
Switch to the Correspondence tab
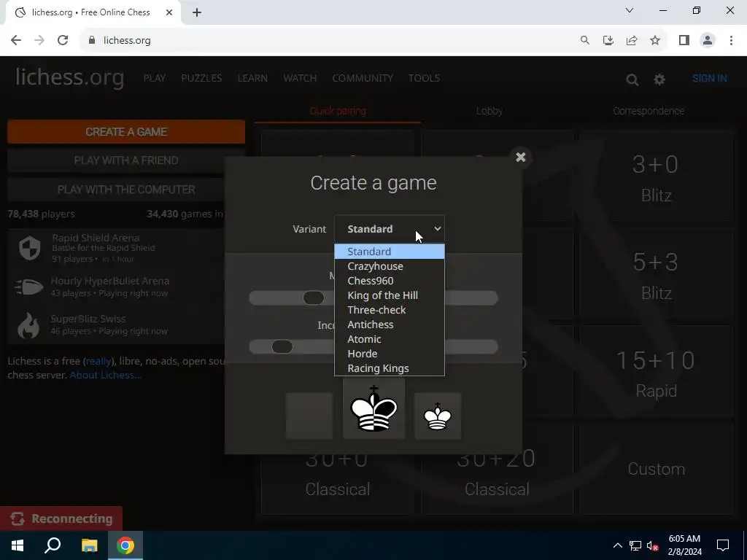click(649, 111)
